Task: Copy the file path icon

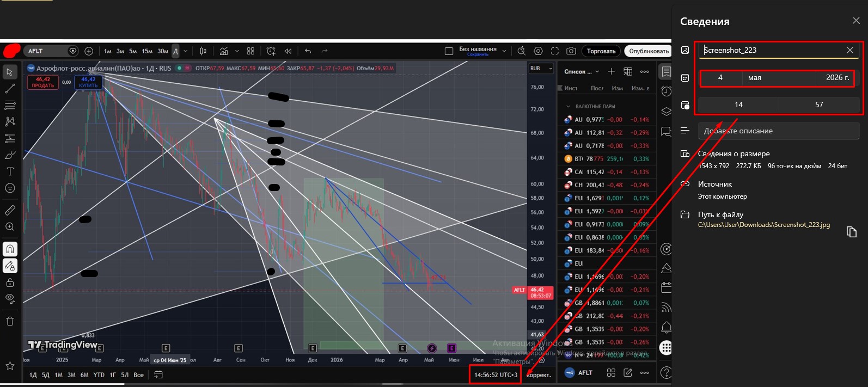Action: click(852, 232)
